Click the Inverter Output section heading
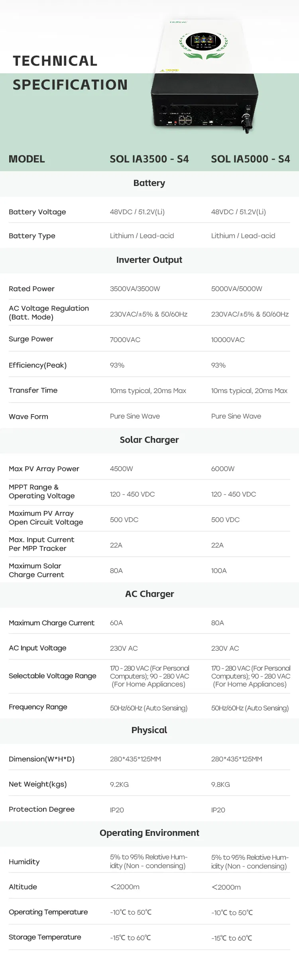 click(x=149, y=260)
